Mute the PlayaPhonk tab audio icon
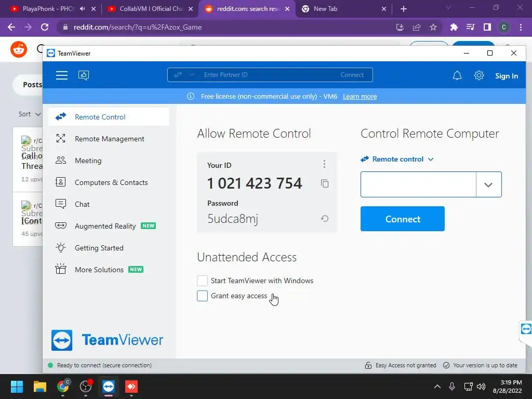Image resolution: width=532 pixels, height=399 pixels. click(83, 9)
